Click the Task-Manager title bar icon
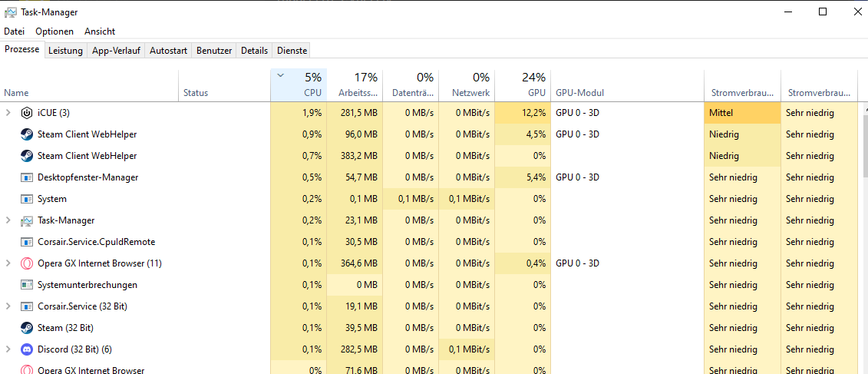 (10, 12)
